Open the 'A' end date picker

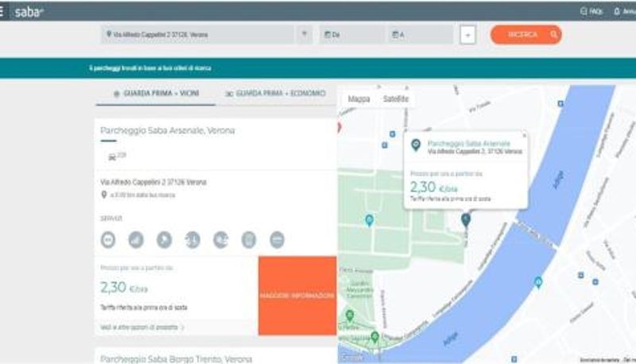point(420,35)
